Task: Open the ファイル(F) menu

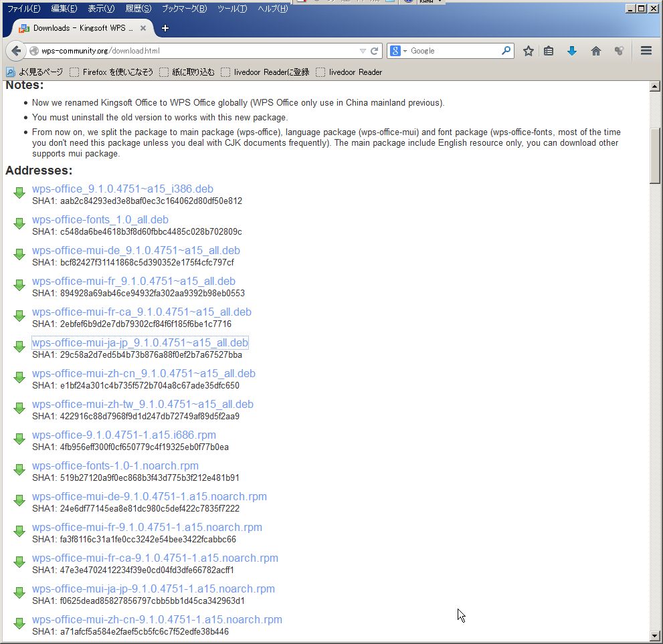Action: [23, 9]
